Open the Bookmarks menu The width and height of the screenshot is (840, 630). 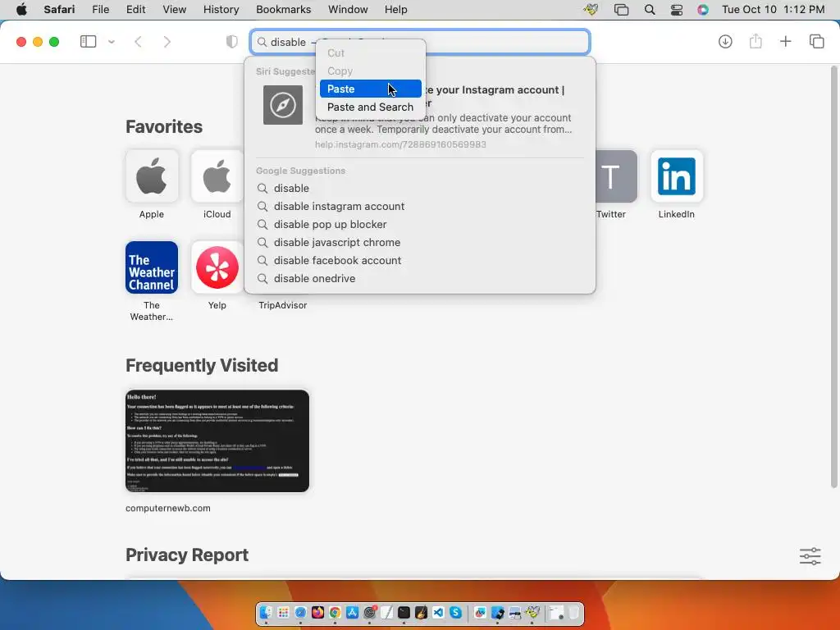pos(283,10)
